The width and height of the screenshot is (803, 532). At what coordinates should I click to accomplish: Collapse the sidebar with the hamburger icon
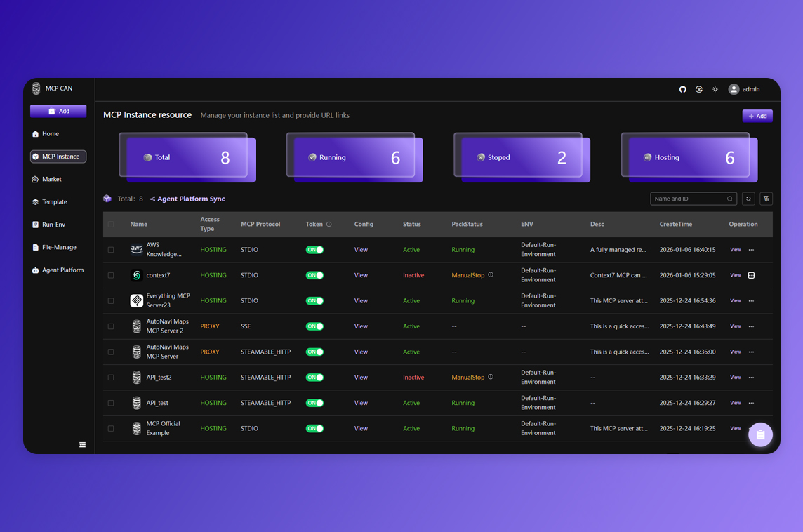(82, 444)
